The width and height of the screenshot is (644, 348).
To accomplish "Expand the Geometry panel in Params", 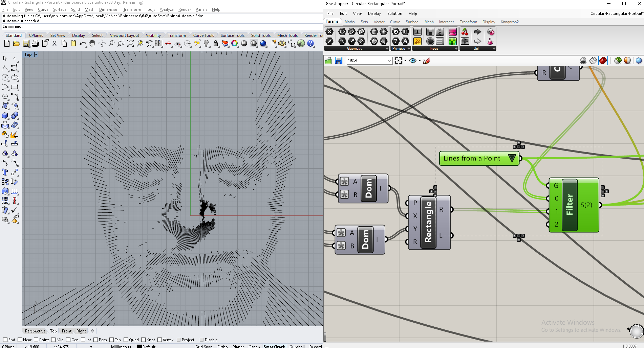I will (x=387, y=49).
